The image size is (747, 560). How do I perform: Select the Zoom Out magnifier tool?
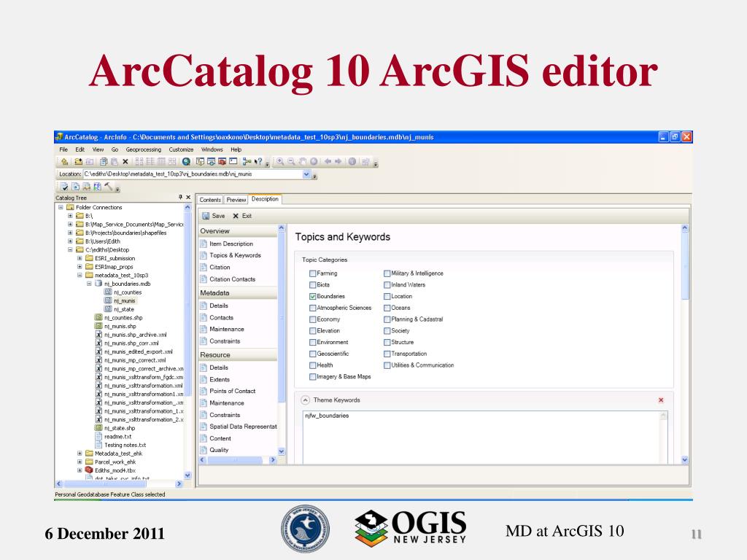point(291,161)
